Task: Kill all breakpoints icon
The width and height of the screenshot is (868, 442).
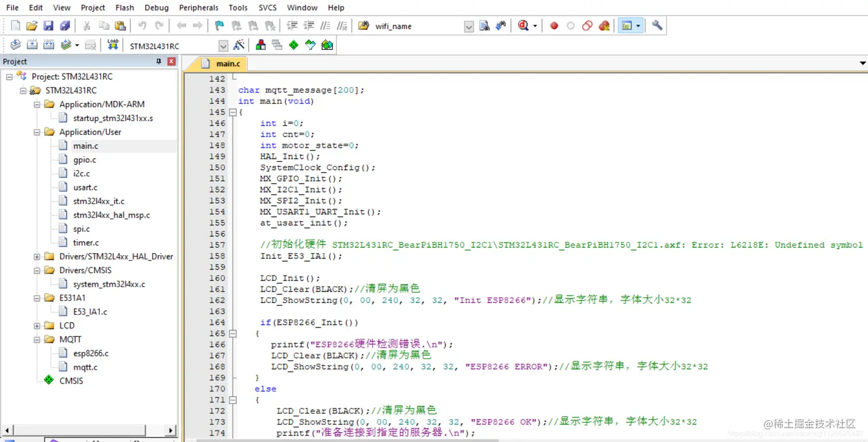Action: point(604,26)
